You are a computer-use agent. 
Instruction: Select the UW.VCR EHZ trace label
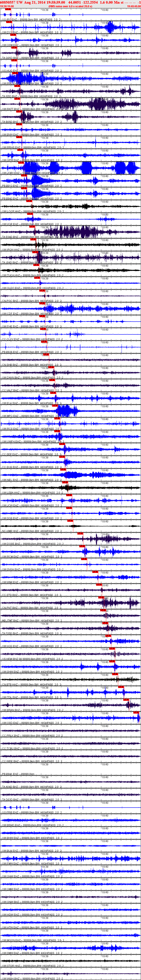[31, 224]
